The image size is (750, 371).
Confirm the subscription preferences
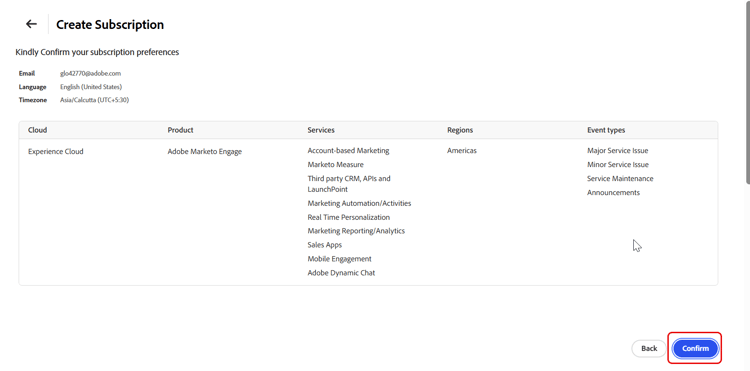[x=695, y=349]
